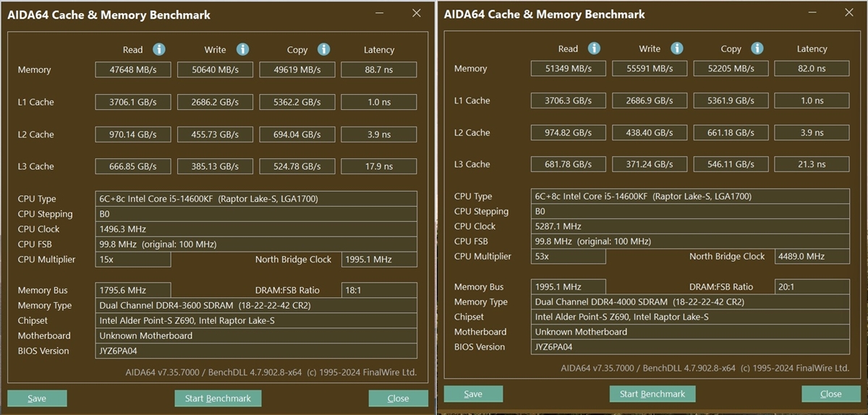Click L2 Cache Read 970.14 GB/s

(133, 134)
